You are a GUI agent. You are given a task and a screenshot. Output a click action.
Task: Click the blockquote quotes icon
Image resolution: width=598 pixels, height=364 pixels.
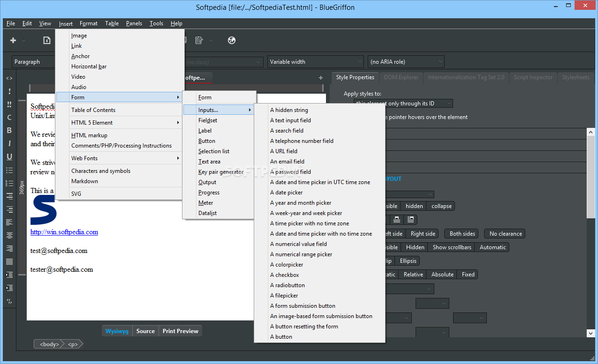pyautogui.click(x=9, y=301)
